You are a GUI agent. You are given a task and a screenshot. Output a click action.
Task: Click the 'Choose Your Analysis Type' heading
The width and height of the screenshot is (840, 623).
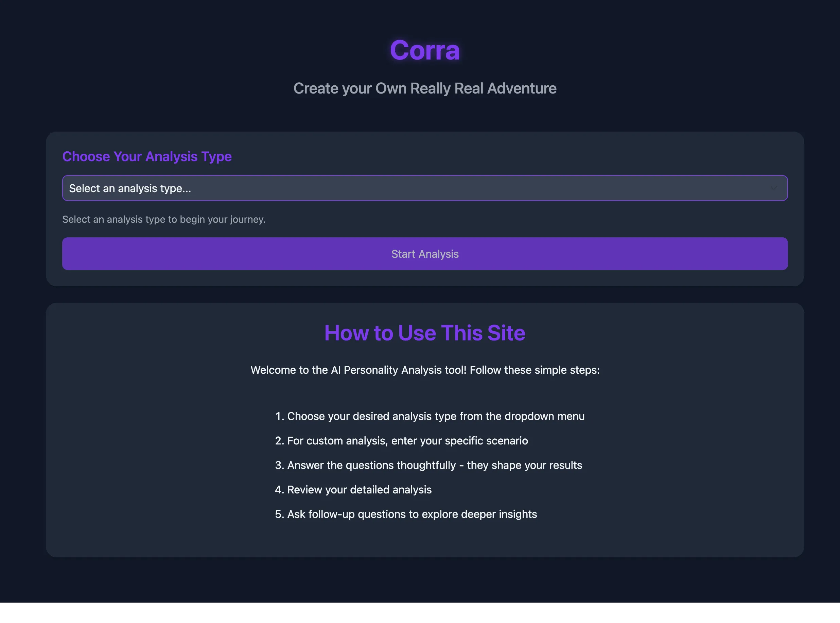click(146, 156)
